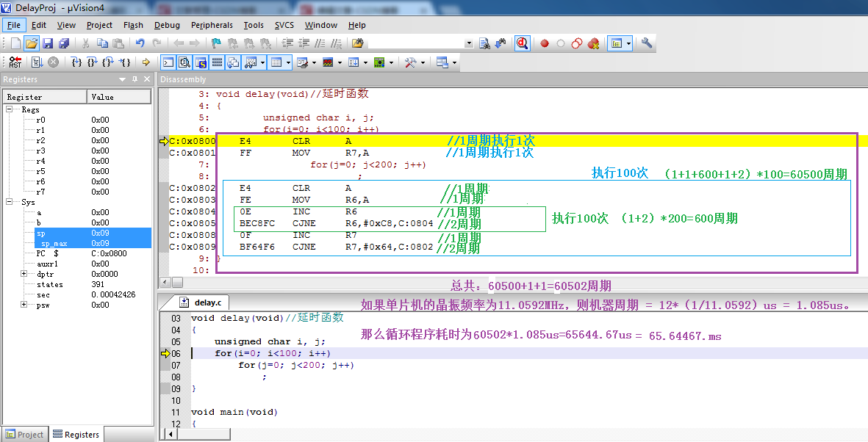
Task: Click the Step Into braces icon
Action: pos(76,62)
